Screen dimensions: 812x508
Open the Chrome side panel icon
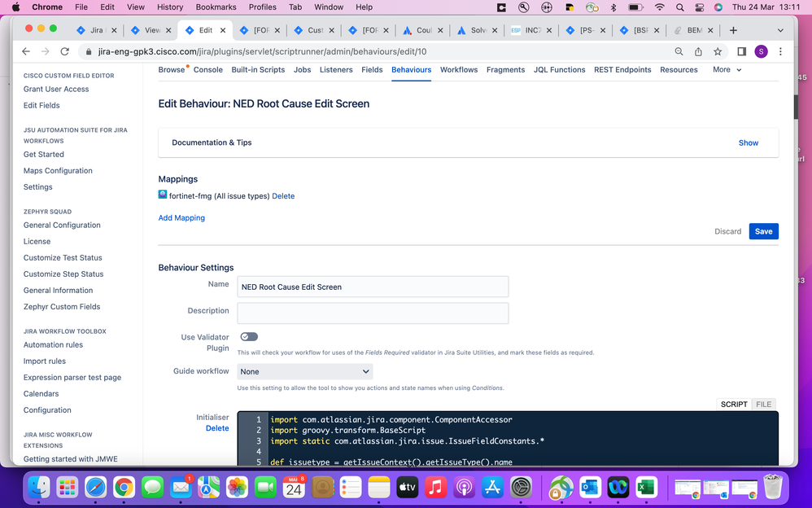coord(741,51)
